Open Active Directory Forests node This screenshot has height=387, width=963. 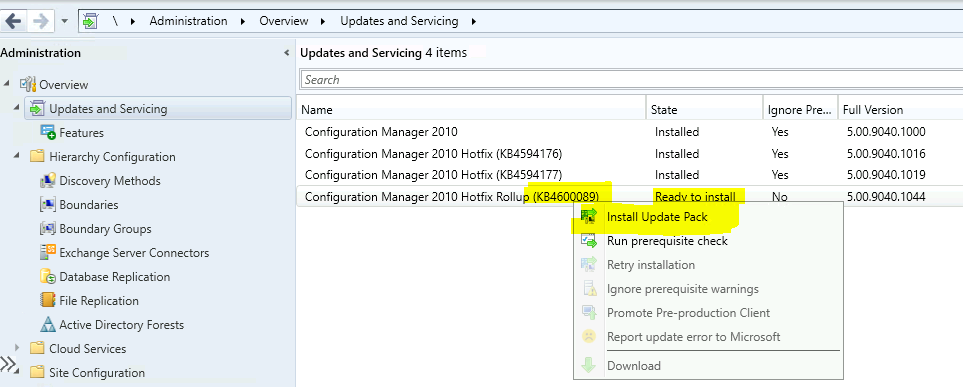click(122, 324)
